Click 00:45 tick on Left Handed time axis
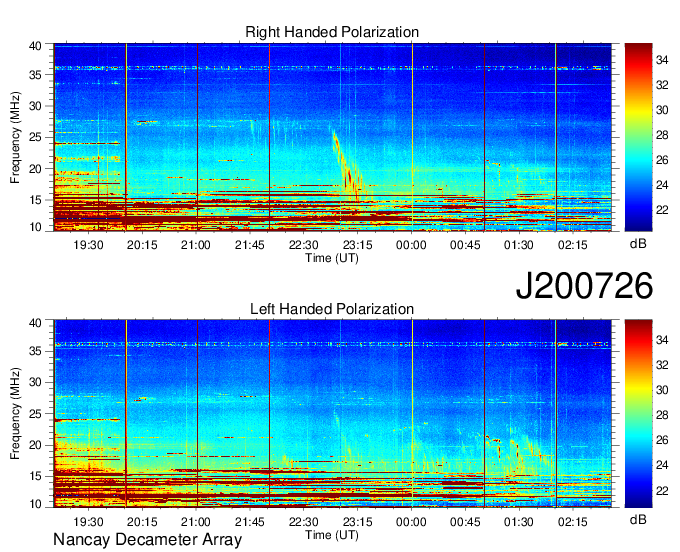 [465, 522]
